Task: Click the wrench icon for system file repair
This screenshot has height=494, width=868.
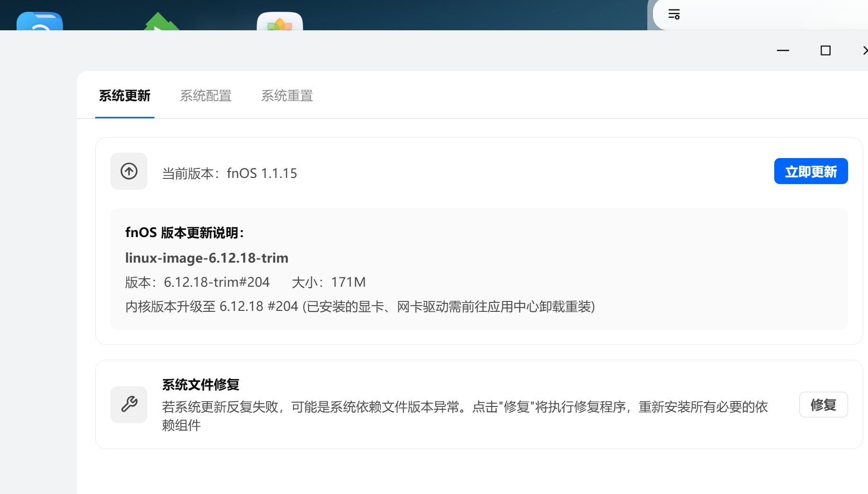Action: coord(129,405)
